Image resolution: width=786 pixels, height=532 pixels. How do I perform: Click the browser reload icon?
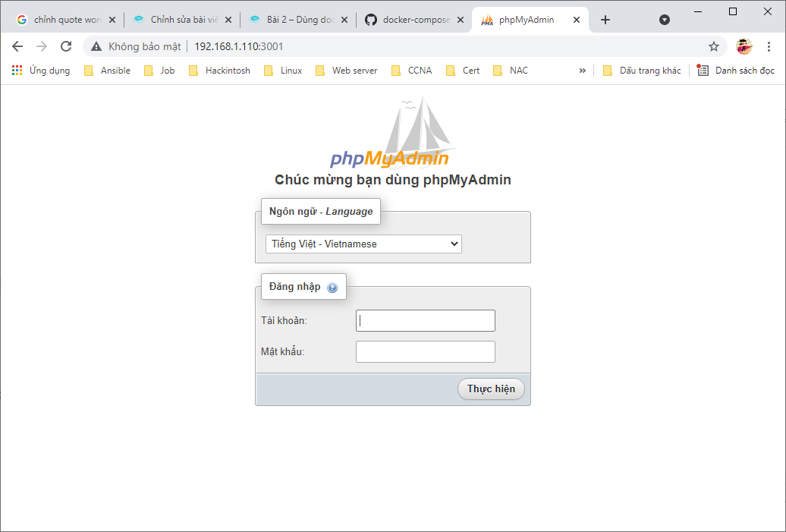tap(66, 46)
